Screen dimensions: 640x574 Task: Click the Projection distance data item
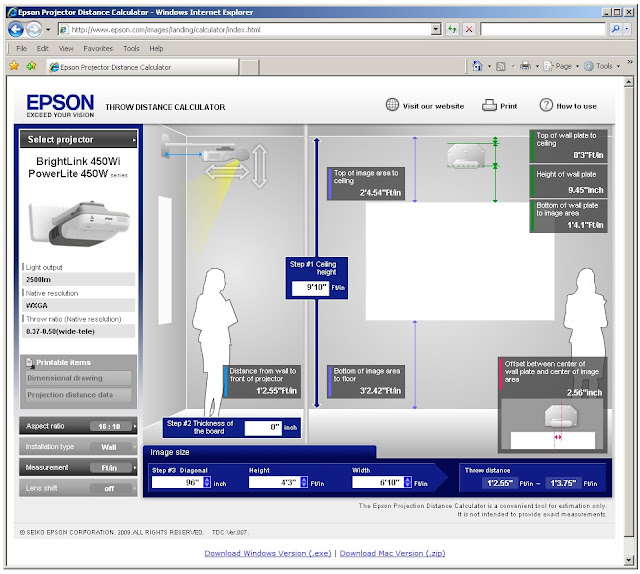point(78,395)
